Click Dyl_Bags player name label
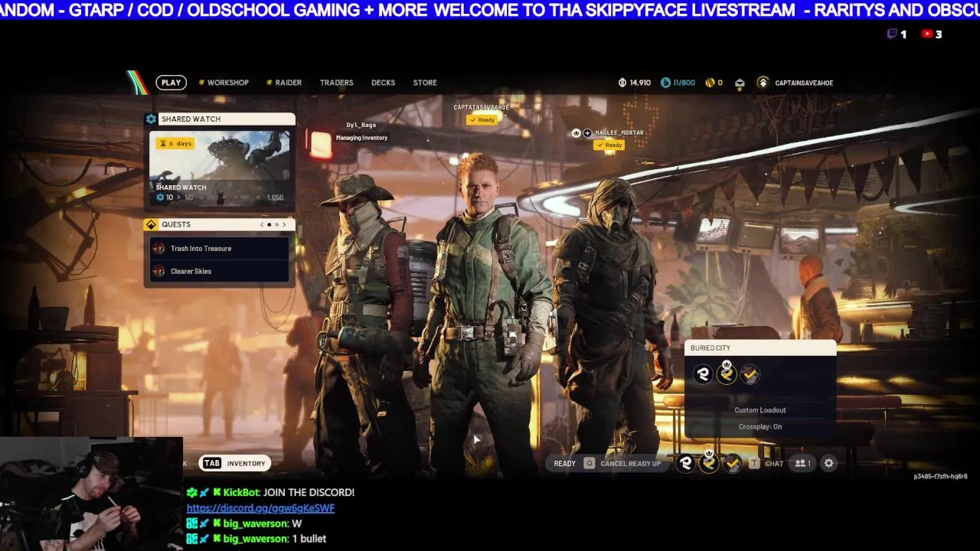The width and height of the screenshot is (980, 551). 361,125
